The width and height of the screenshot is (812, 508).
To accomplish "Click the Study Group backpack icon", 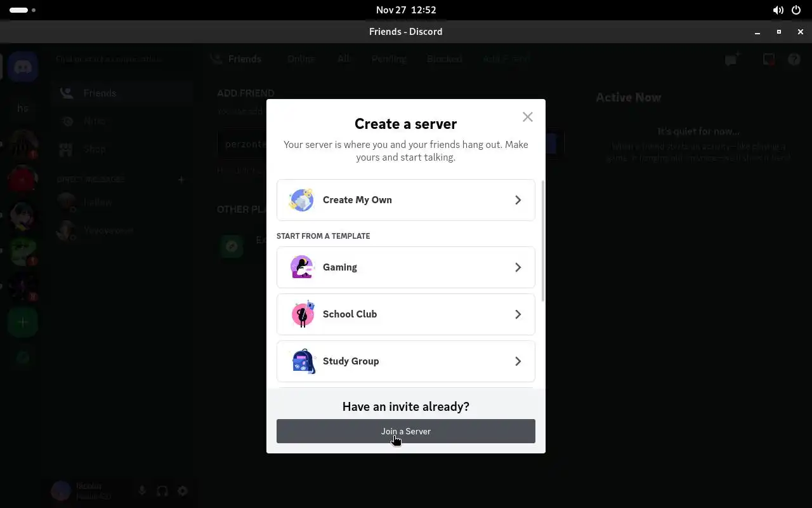I will pyautogui.click(x=303, y=361).
